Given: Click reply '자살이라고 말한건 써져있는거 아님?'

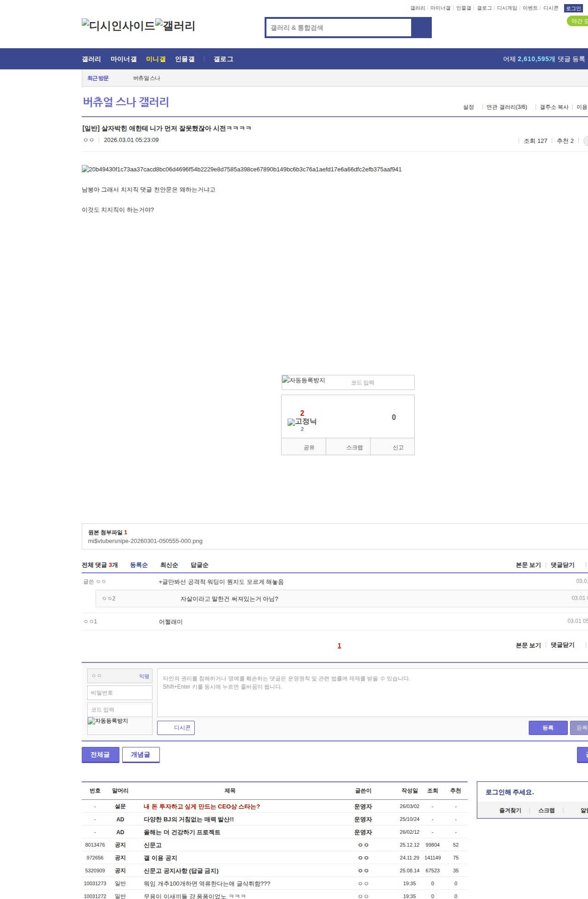Looking at the screenshot, I should [229, 599].
